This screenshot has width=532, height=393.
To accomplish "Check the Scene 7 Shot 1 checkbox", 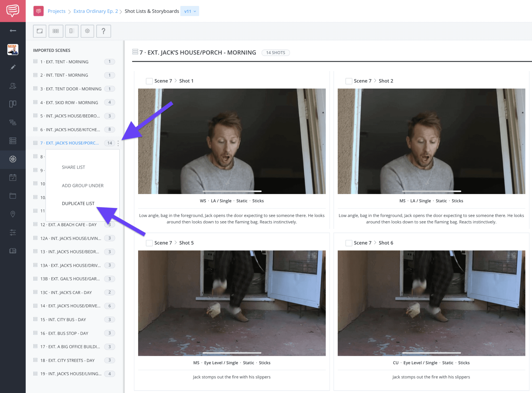I will point(149,81).
